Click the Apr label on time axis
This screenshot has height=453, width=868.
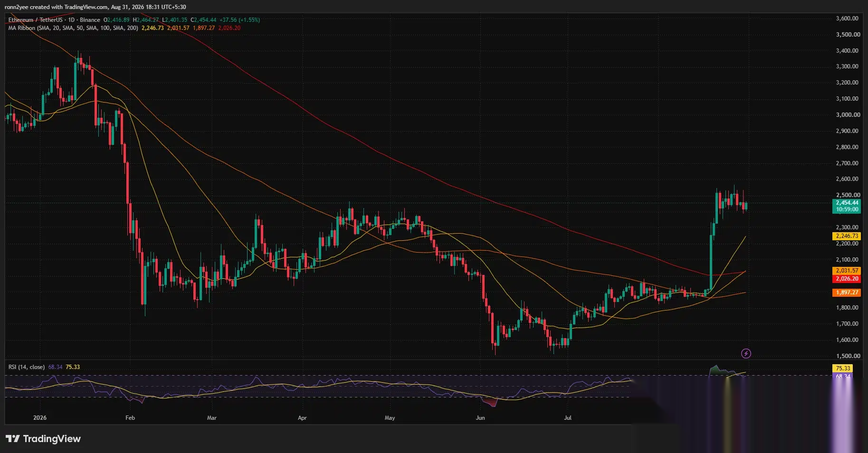click(302, 418)
